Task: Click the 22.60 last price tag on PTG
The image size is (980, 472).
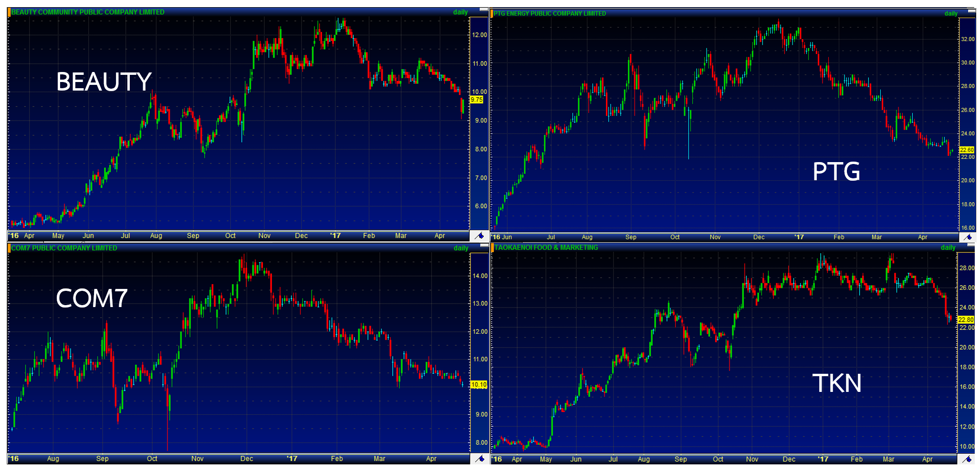Action: pos(967,150)
